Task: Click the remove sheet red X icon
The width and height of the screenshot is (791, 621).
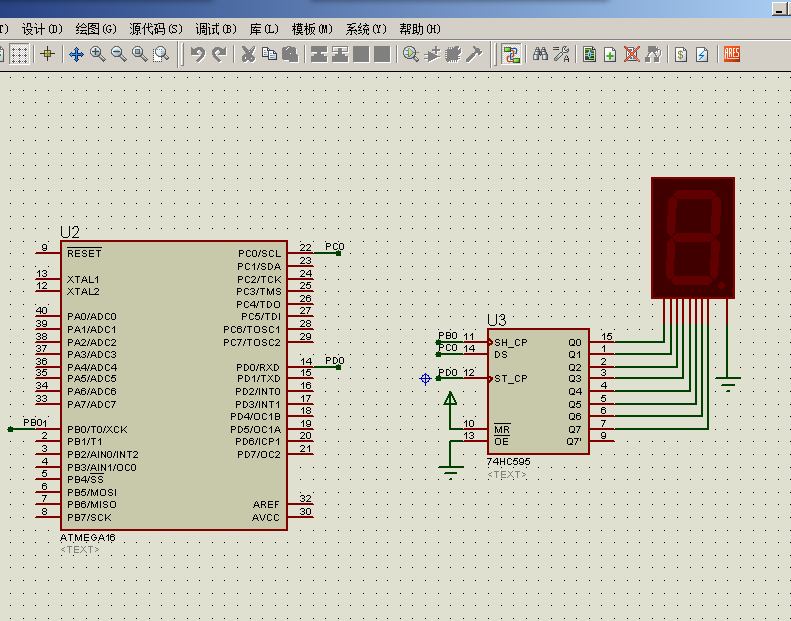Action: (x=631, y=54)
